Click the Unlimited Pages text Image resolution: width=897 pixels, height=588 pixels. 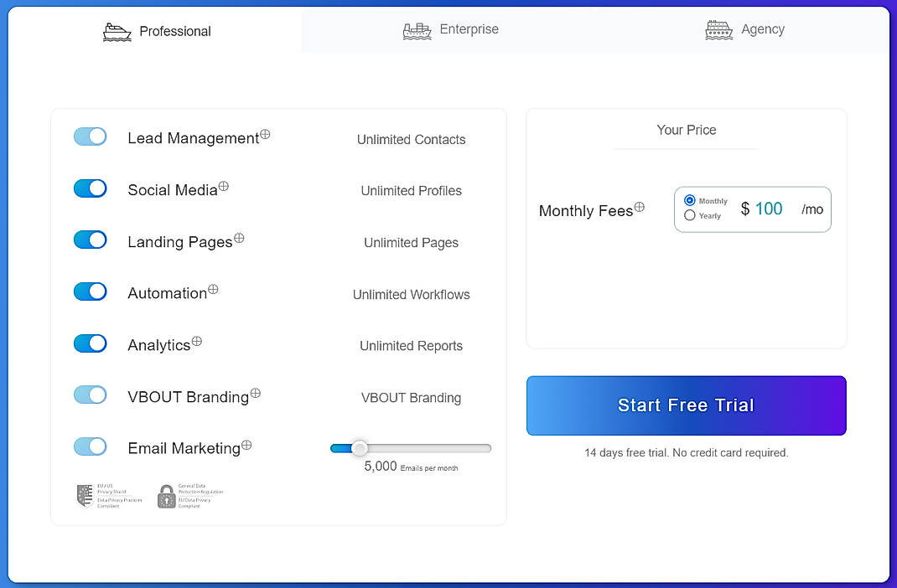[x=412, y=243]
